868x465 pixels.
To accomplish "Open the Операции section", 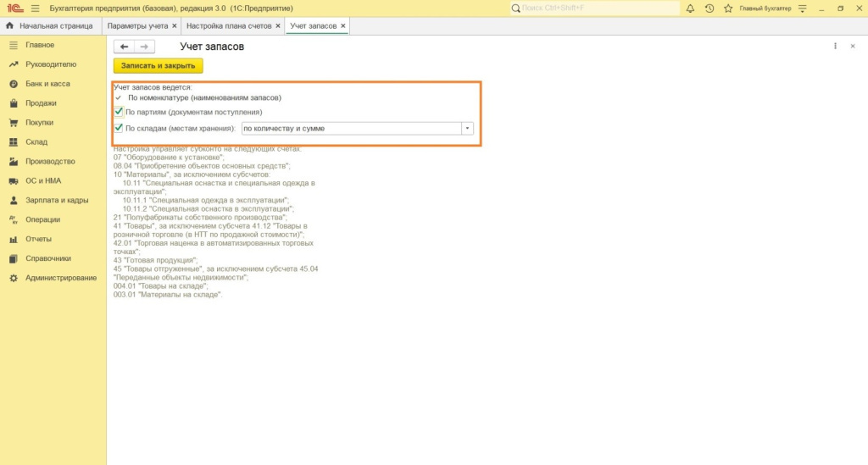I will click(42, 219).
